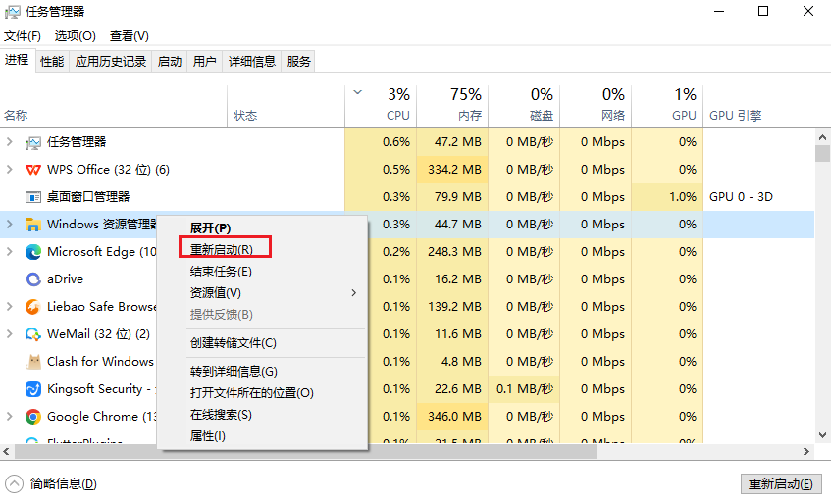
Task: Click the Google Chrome process icon
Action: (x=32, y=417)
